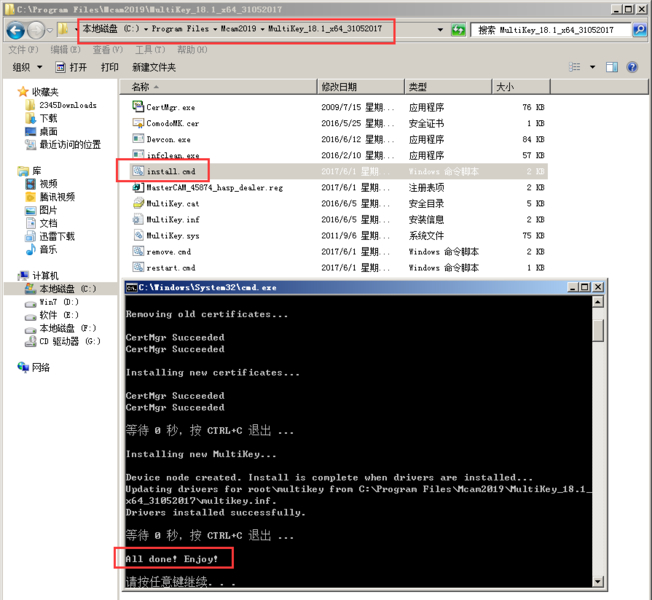Click the 打印 (Print) toolbar button
This screenshot has width=652, height=600.
(110, 67)
